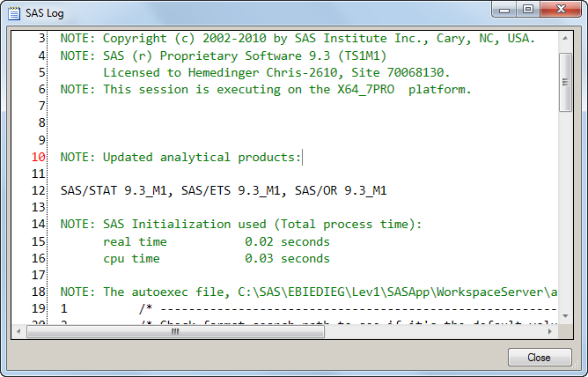The width and height of the screenshot is (588, 377).
Task: Click line number 7 in gutter
Action: pyautogui.click(x=41, y=107)
